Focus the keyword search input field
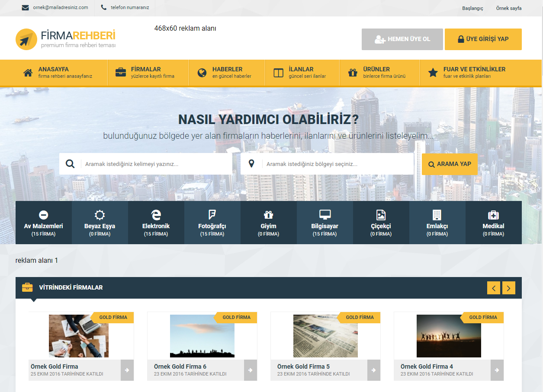 click(x=156, y=164)
